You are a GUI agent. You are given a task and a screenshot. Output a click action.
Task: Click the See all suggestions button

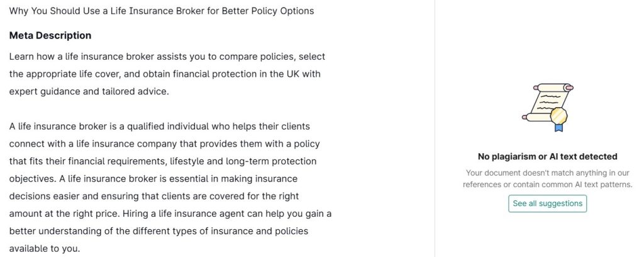click(548, 203)
